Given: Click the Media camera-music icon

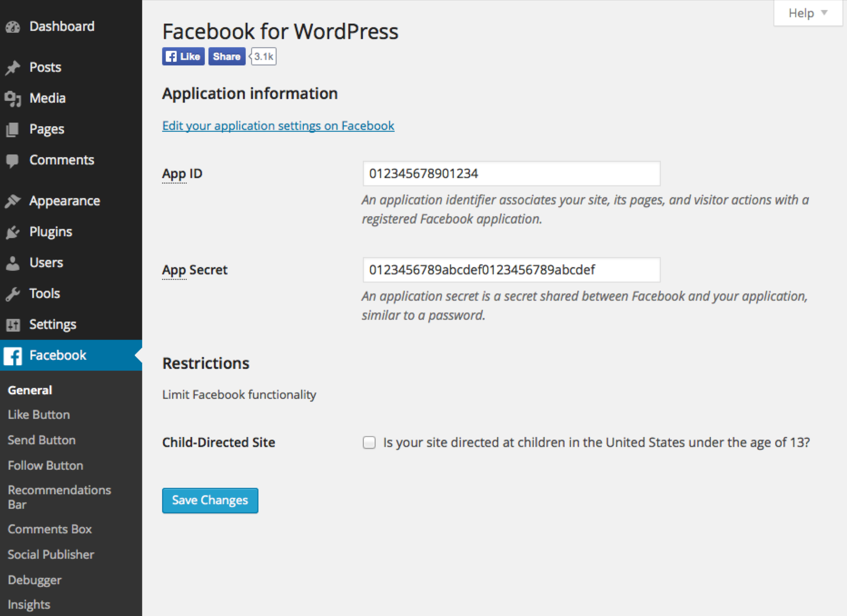Looking at the screenshot, I should tap(13, 98).
